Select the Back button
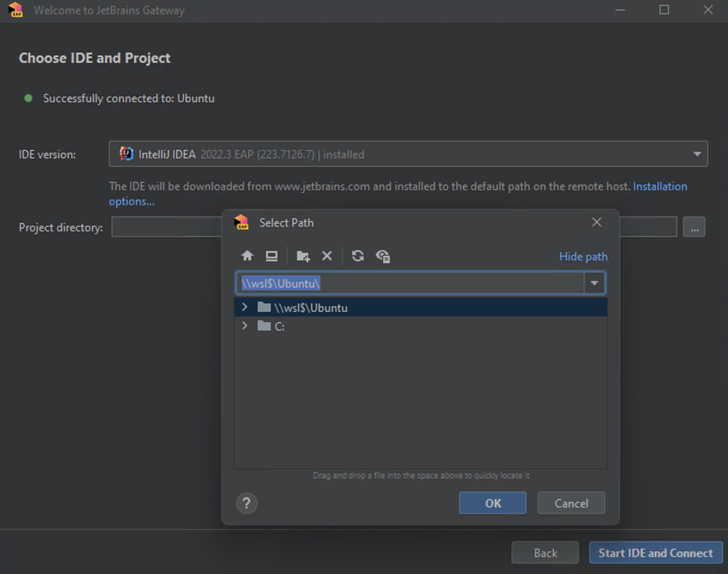Image resolution: width=728 pixels, height=574 pixels. [545, 552]
